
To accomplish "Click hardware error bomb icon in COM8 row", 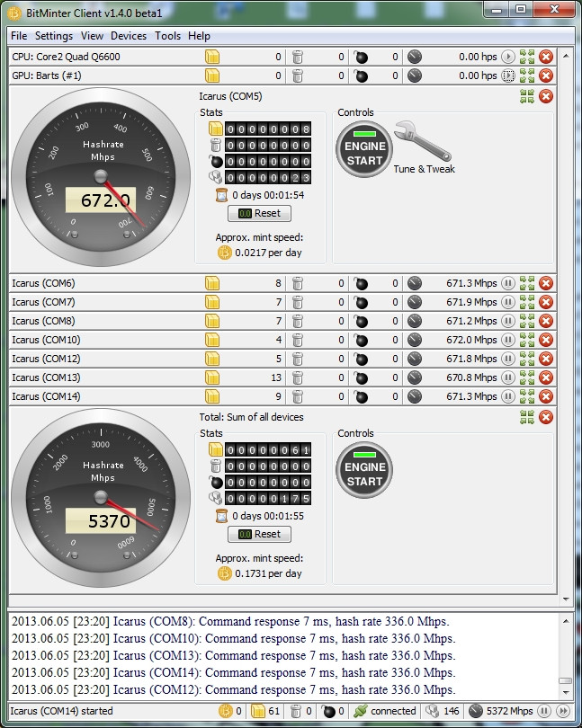I will (x=360, y=321).
